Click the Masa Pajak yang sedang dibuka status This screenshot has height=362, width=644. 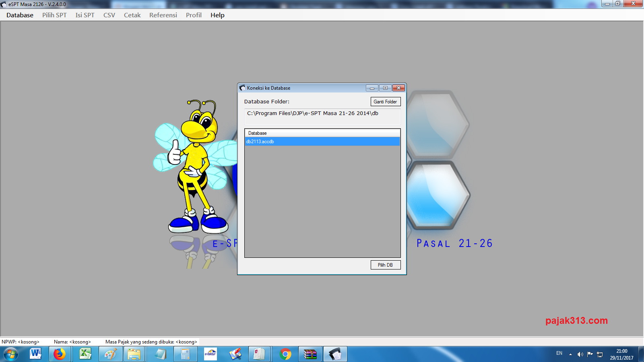[x=151, y=342]
